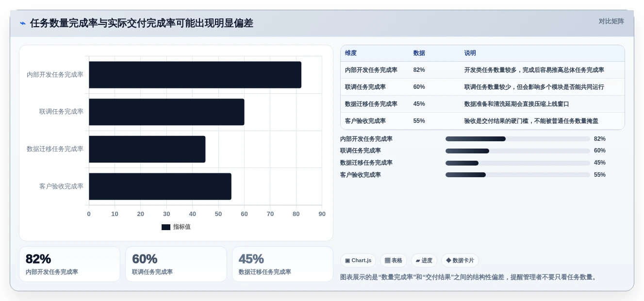644x301 pixels.
Task: Click the 联调任务完成率 chart bar
Action: 166,112
